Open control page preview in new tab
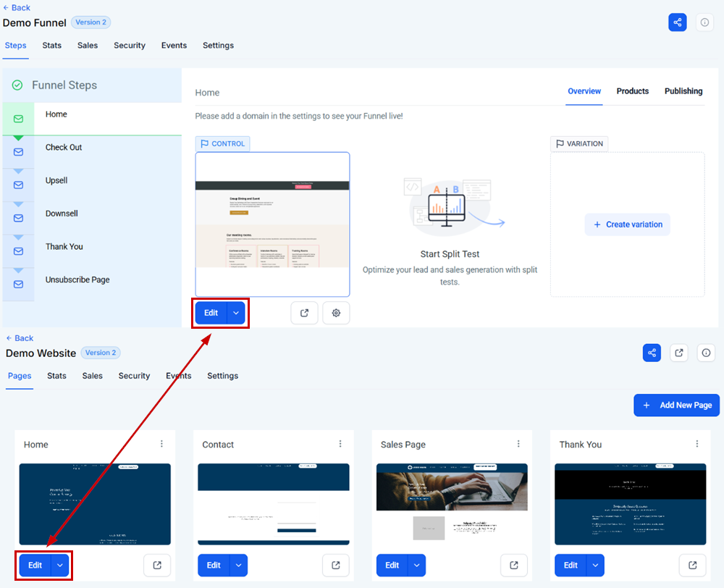This screenshot has height=588, width=724. click(x=304, y=313)
